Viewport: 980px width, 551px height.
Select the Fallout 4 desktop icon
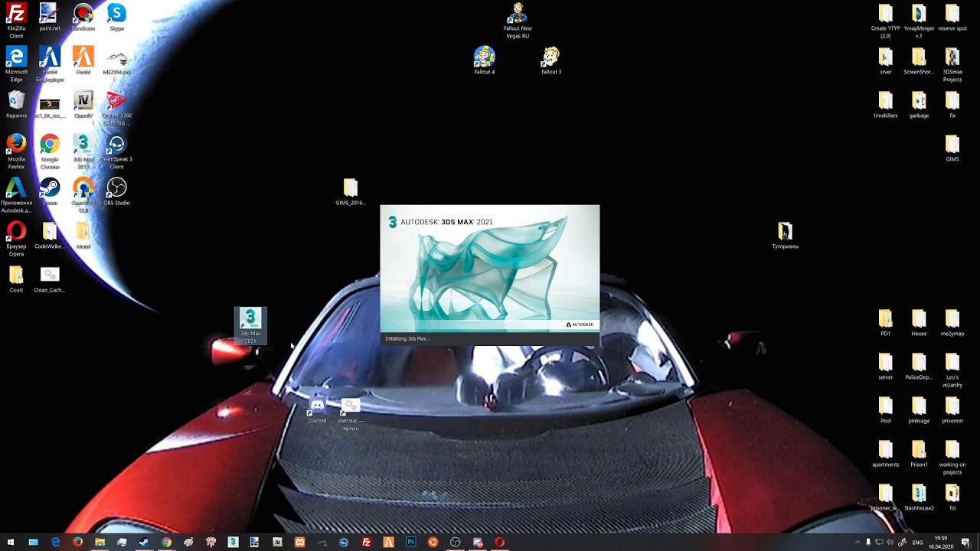485,60
